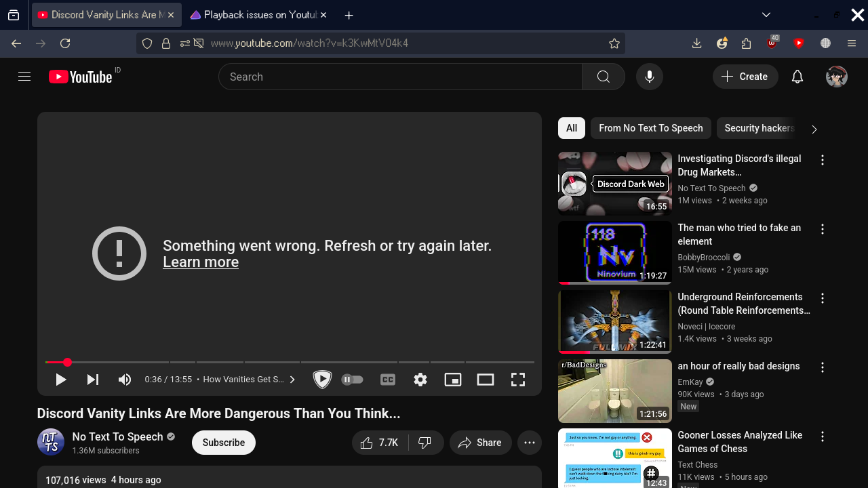Viewport: 868px width, 488px height.
Task: Subscribe to No Text To Speech channel
Action: [224, 443]
